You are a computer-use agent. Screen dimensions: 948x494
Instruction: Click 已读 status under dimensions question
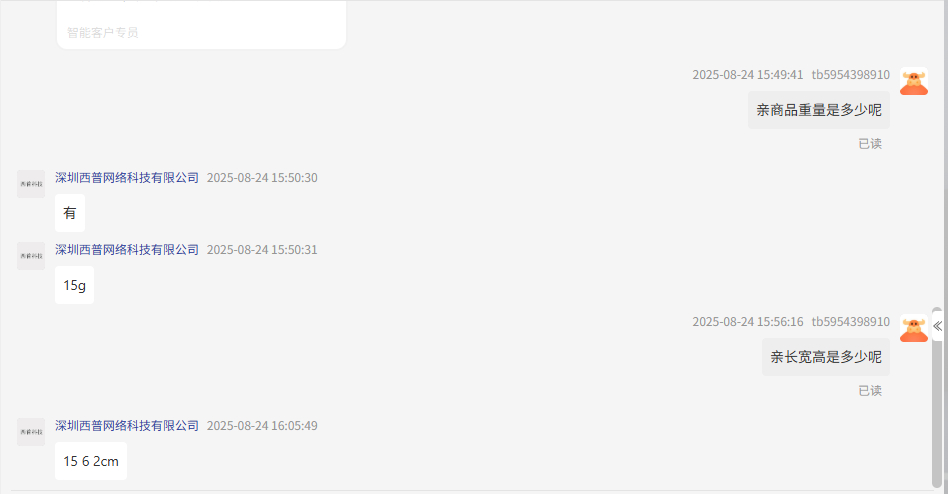pos(870,391)
